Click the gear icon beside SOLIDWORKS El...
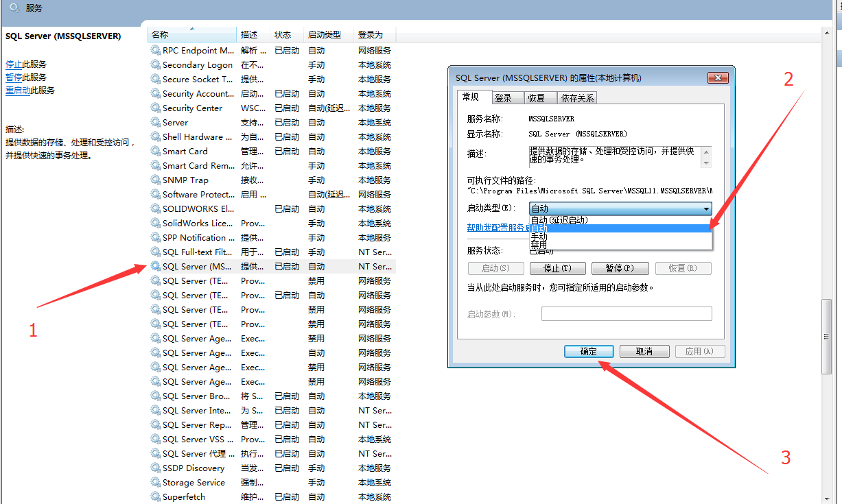The width and height of the screenshot is (842, 504). [156, 209]
